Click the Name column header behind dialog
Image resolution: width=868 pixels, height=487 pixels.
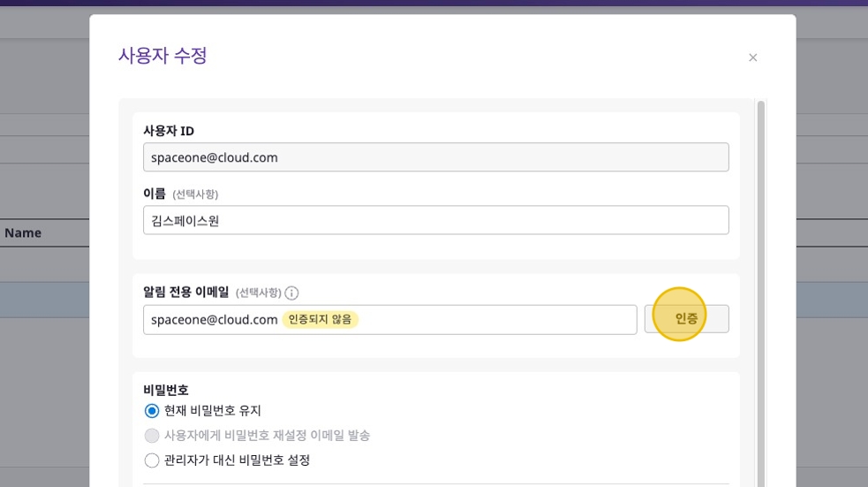pyautogui.click(x=24, y=233)
